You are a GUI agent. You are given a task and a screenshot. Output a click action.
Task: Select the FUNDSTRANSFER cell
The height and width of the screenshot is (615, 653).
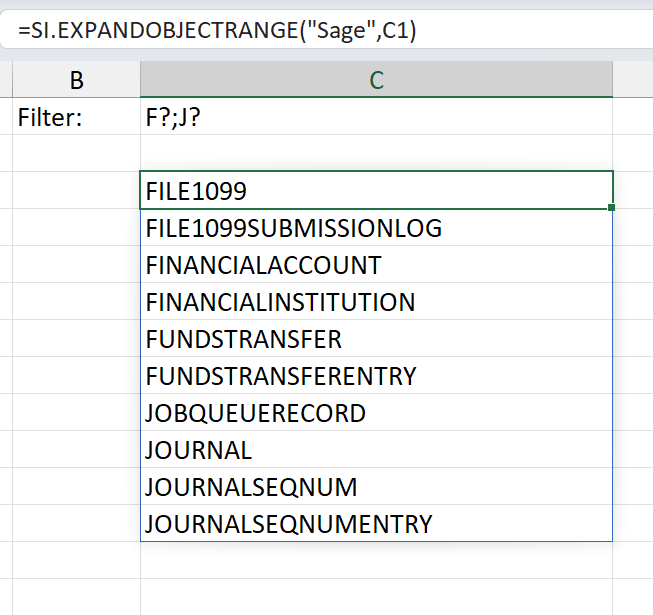tap(376, 338)
